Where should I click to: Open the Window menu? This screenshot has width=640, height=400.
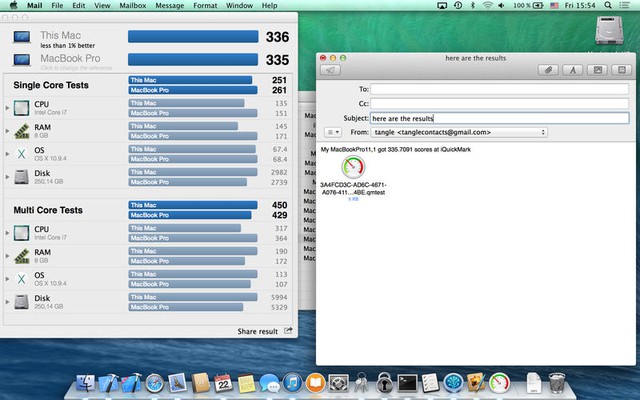click(x=239, y=5)
